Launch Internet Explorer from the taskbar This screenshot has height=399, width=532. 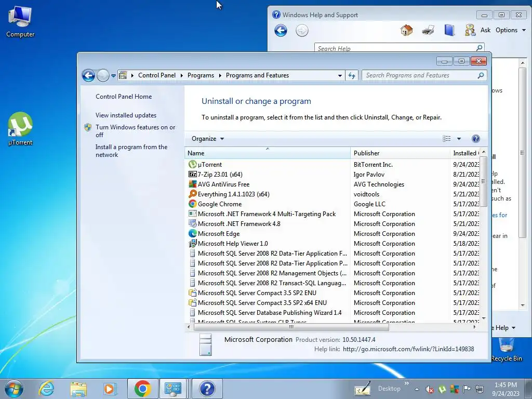point(46,389)
